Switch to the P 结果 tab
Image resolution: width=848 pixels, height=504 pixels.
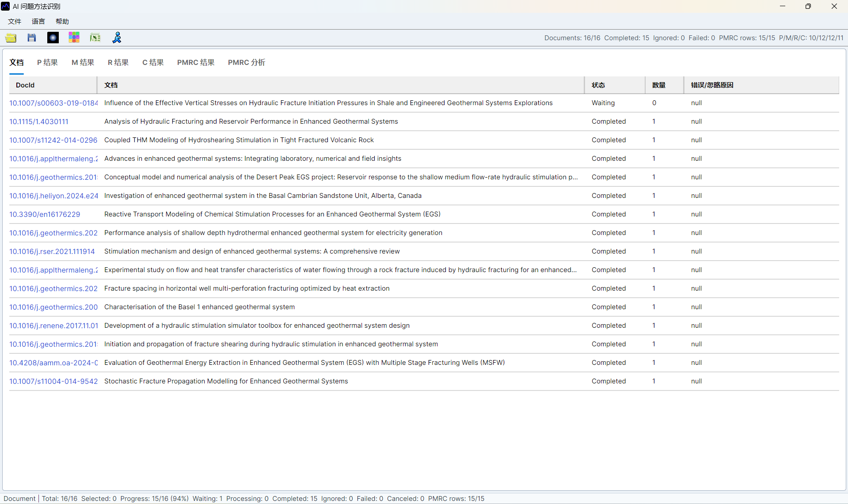click(x=47, y=62)
